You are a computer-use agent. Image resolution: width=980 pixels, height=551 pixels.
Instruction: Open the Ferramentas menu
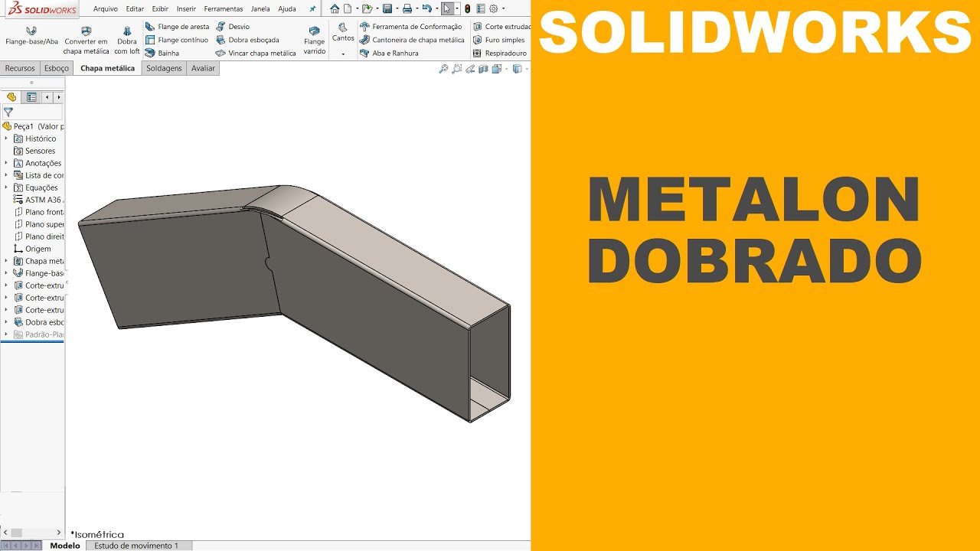(x=224, y=9)
